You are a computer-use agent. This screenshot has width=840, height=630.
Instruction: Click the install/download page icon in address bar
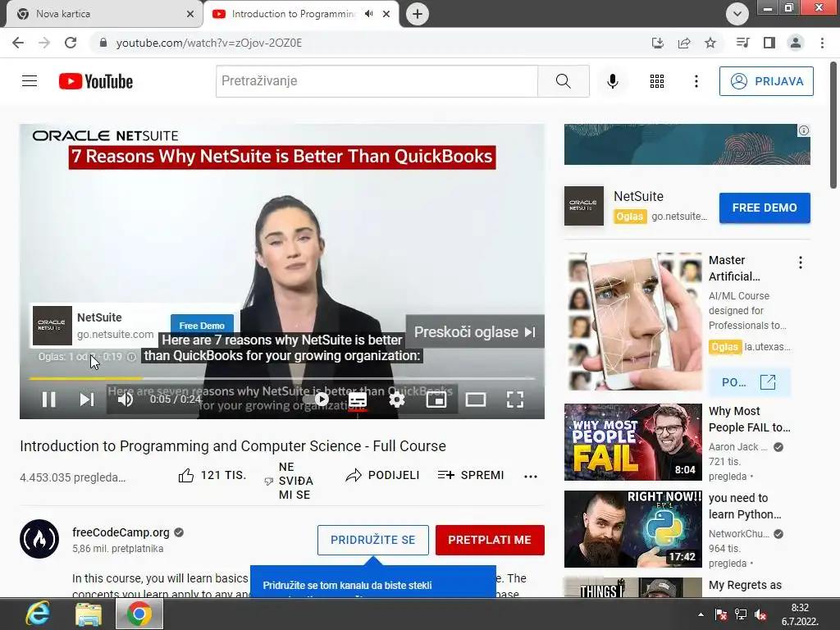(657, 43)
